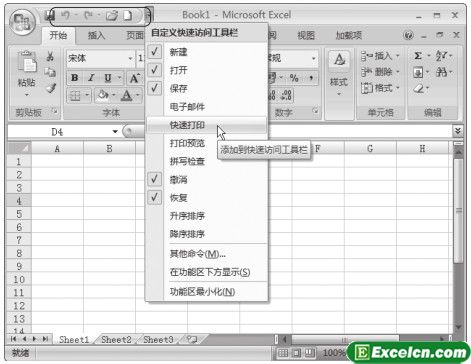This screenshot has width=471, height=364.
Task: Select 升序排序 menu entry
Action: [207, 216]
